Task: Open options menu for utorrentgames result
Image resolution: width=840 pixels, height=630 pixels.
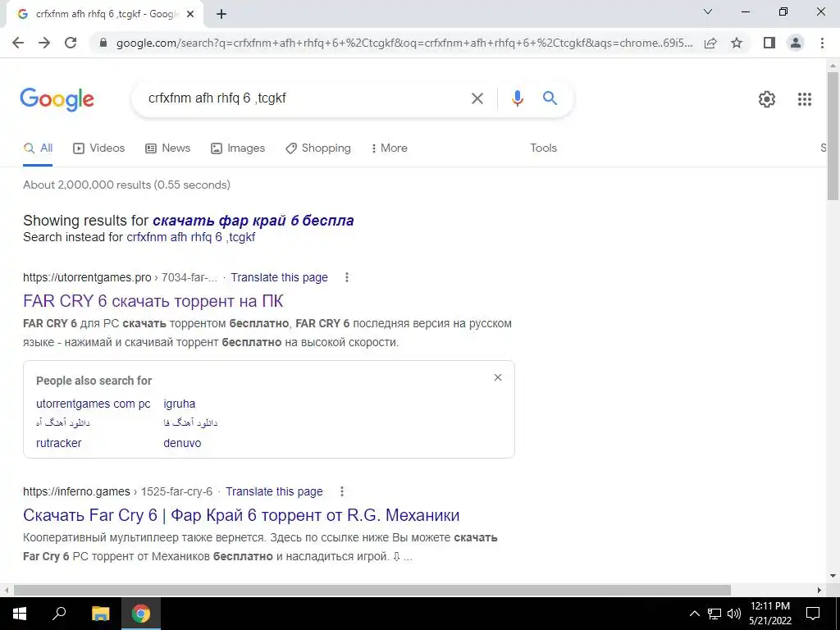Action: coord(347,277)
